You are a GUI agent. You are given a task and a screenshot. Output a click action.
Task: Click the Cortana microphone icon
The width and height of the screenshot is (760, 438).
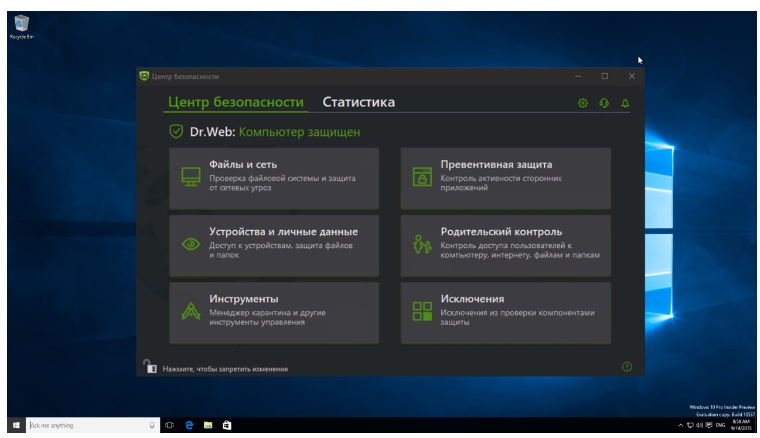pyautogui.click(x=152, y=425)
